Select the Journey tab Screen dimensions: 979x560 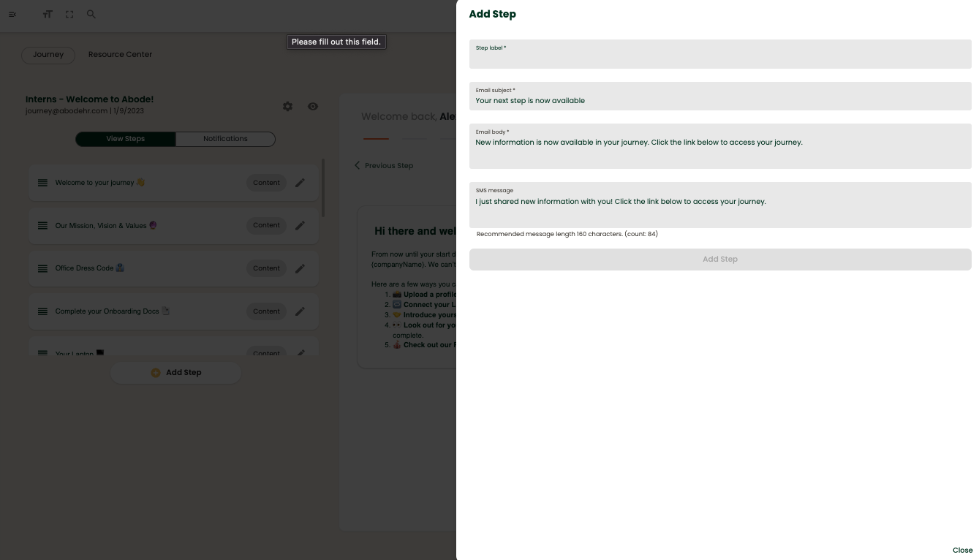(x=48, y=55)
